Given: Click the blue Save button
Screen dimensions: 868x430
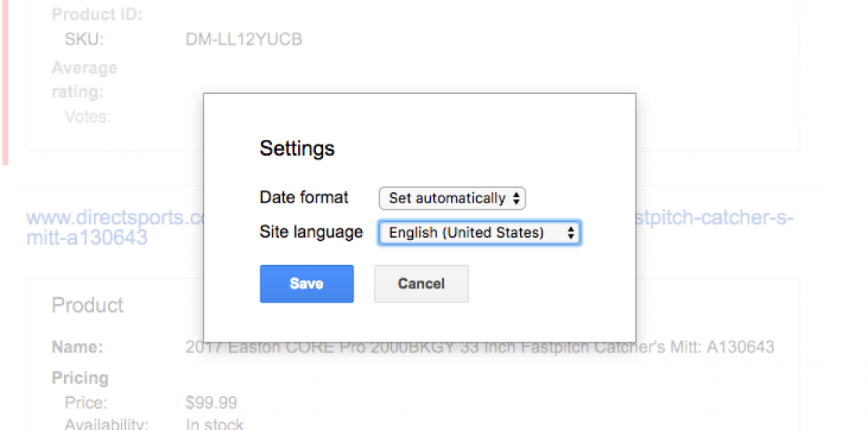Looking at the screenshot, I should (307, 284).
